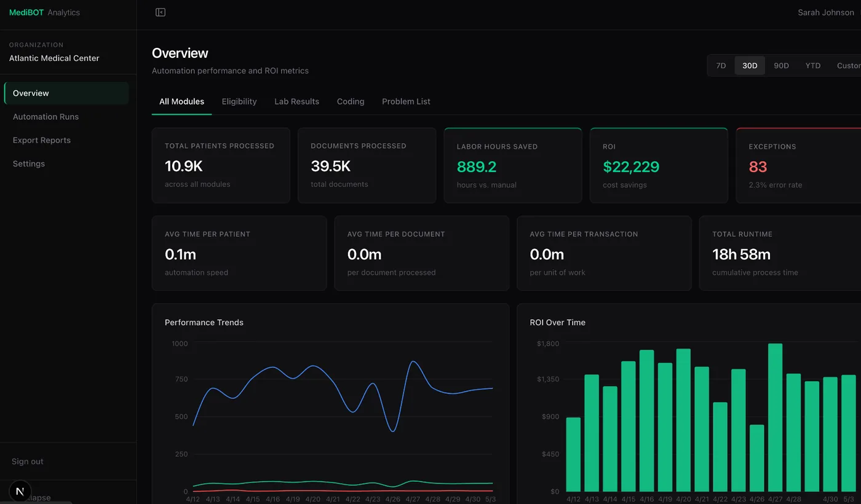Image resolution: width=861 pixels, height=504 pixels.
Task: Open Automation Runs in sidebar
Action: pos(66,117)
